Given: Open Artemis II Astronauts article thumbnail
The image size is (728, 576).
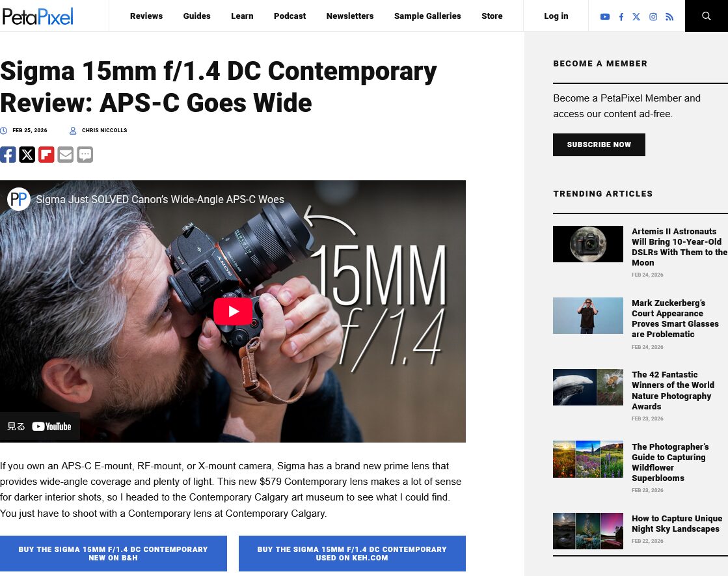Looking at the screenshot, I should click(587, 244).
